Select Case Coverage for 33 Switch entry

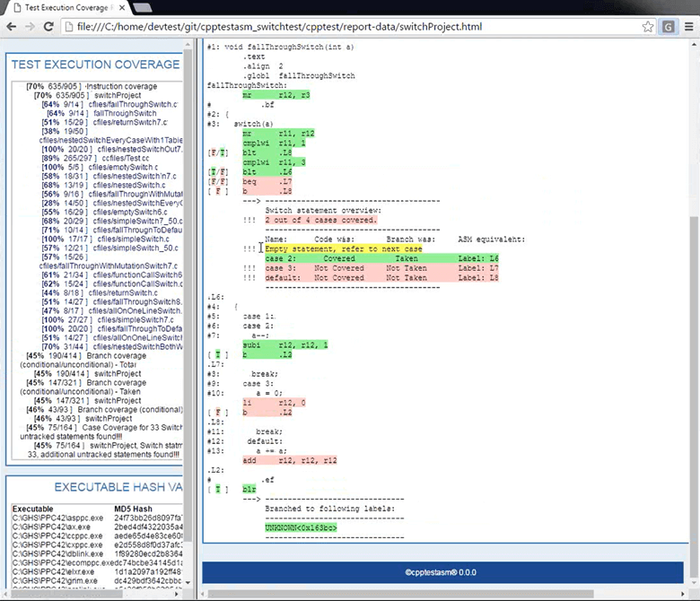101,431
